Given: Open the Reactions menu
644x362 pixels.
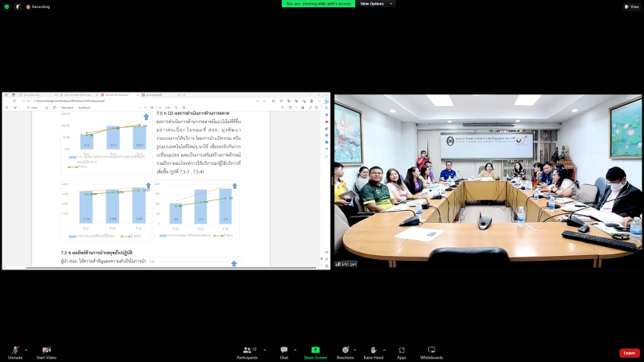Looking at the screenshot, I should click(x=345, y=352).
